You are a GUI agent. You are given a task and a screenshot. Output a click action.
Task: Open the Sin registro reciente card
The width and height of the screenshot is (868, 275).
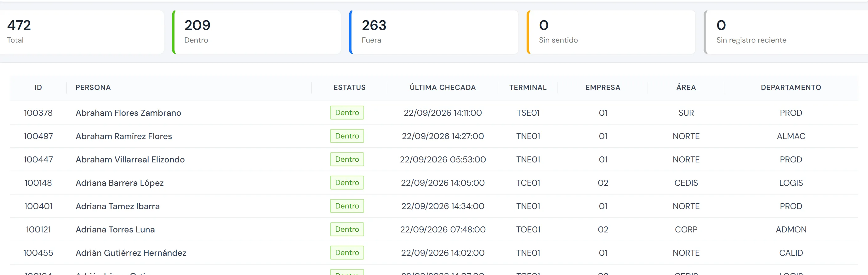(786, 32)
